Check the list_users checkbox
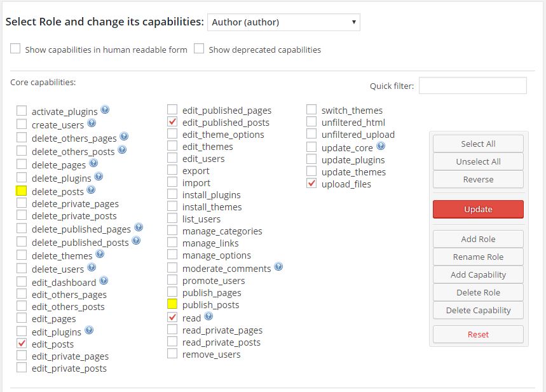This screenshot has width=546, height=392. pyautogui.click(x=172, y=218)
